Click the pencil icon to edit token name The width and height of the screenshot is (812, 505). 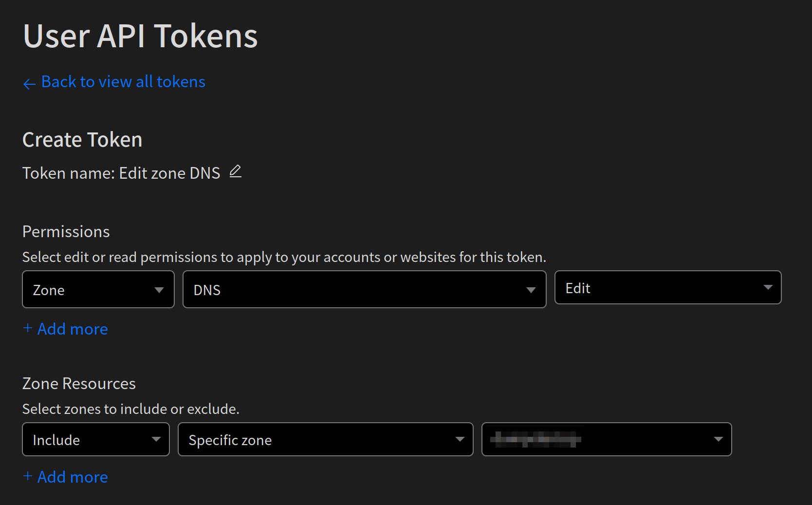236,171
